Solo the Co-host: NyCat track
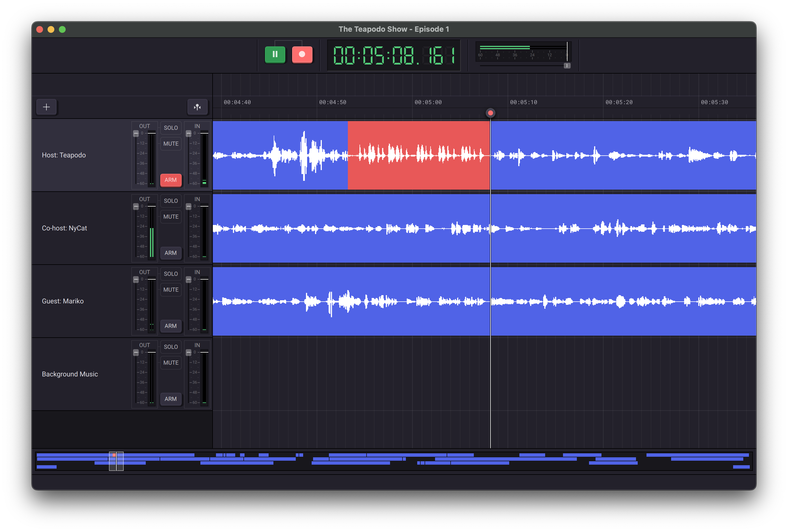 pos(171,201)
